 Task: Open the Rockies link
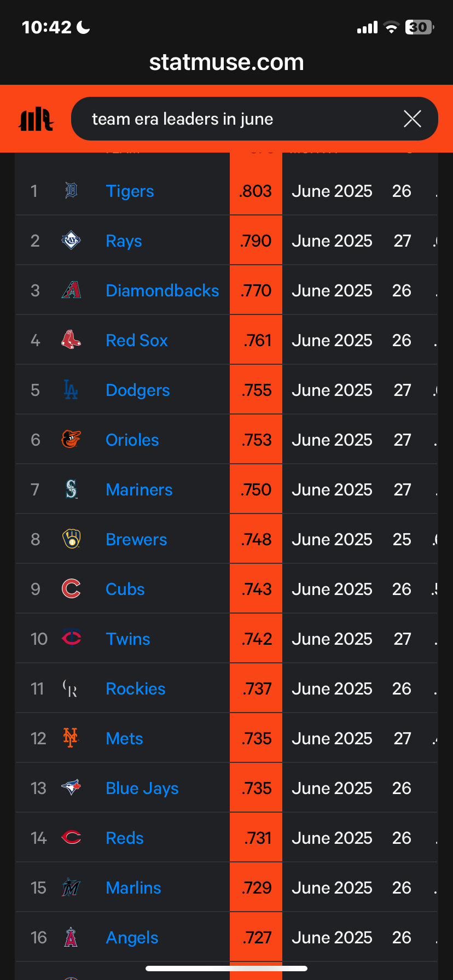[136, 689]
